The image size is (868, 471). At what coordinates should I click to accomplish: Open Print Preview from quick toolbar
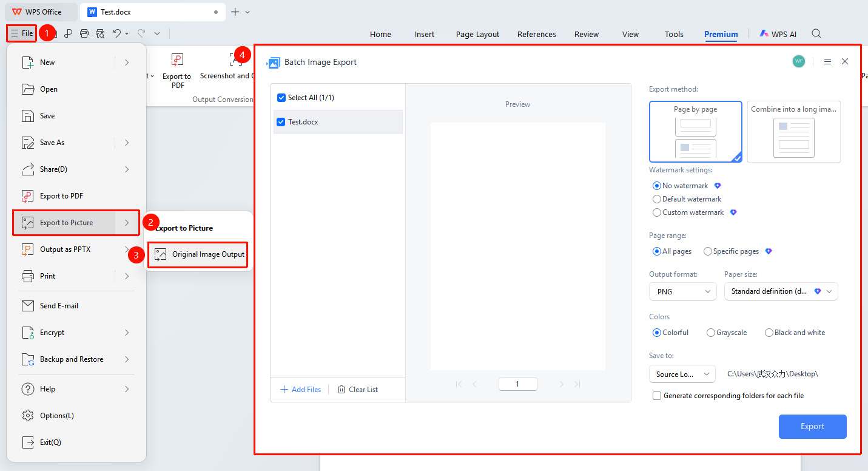[x=100, y=33]
